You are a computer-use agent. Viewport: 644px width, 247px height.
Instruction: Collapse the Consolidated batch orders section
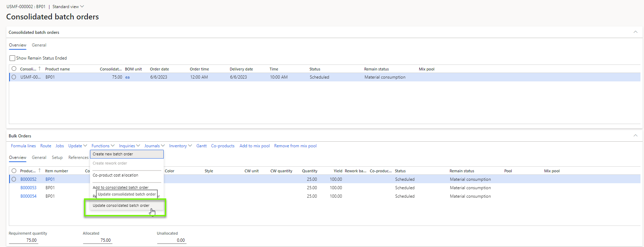(635, 32)
